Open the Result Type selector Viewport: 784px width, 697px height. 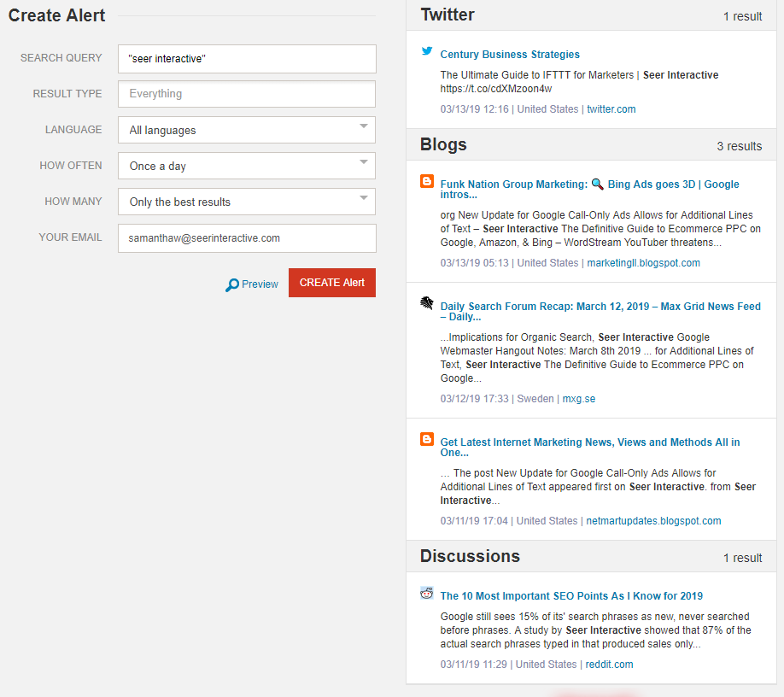(247, 94)
